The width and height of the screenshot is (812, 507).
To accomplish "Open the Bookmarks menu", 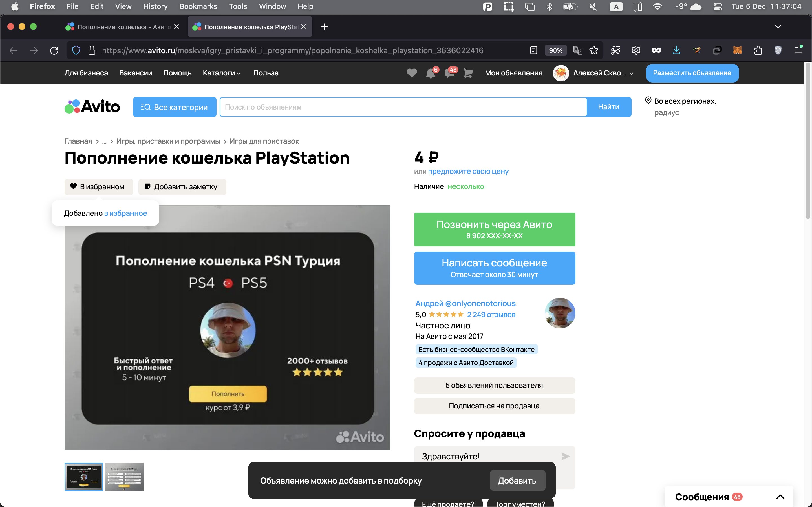I will point(198,6).
